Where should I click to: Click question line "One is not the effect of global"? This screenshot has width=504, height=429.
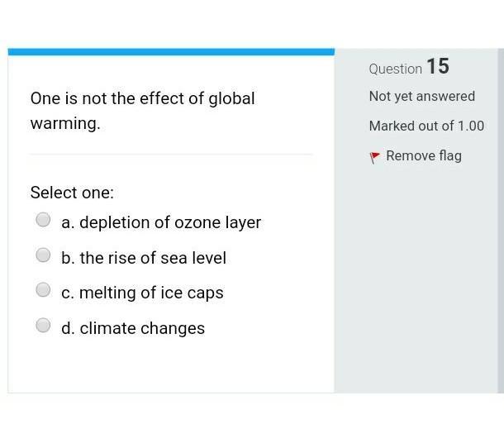(142, 98)
